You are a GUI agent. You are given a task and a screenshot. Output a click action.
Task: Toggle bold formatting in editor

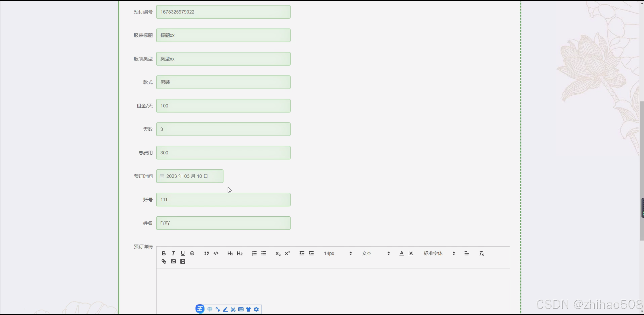164,253
